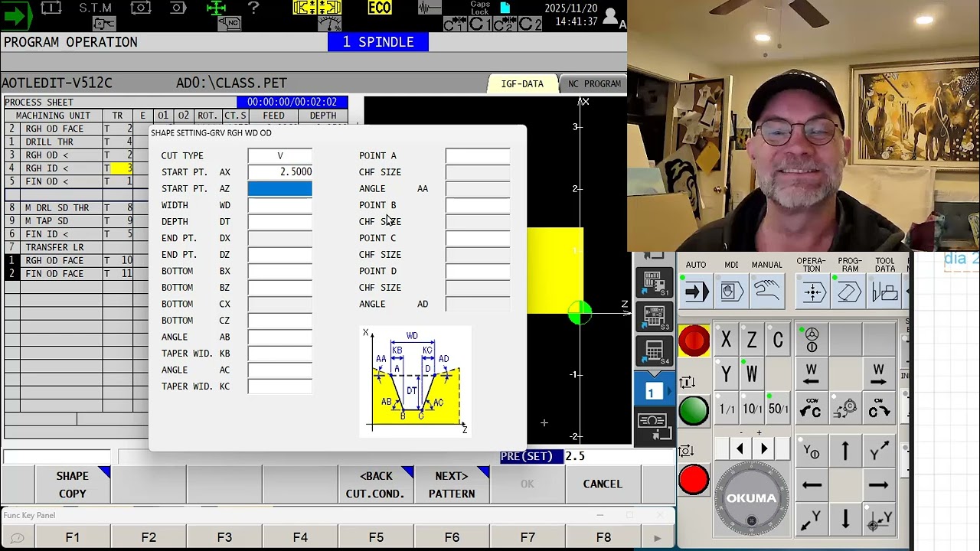Click the ECO indicator icon
Image resolution: width=980 pixels, height=551 pixels.
point(380,8)
